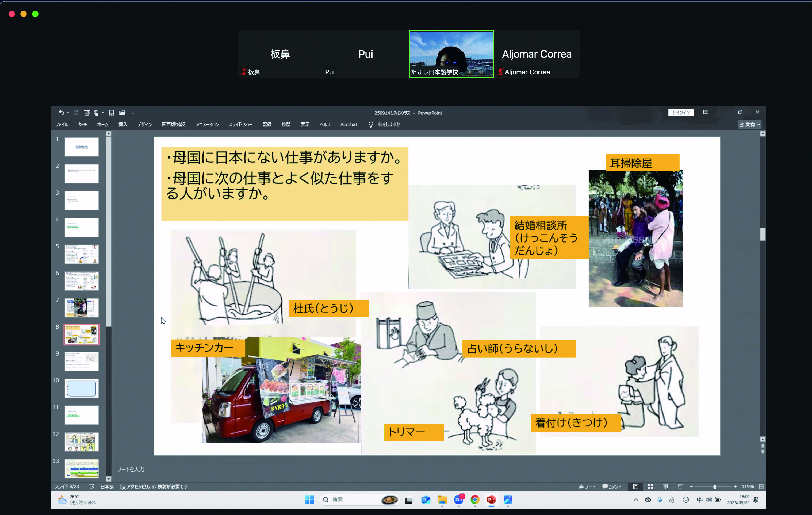
Task: Click the Save icon in the quick access toolbar
Action: [x=112, y=113]
